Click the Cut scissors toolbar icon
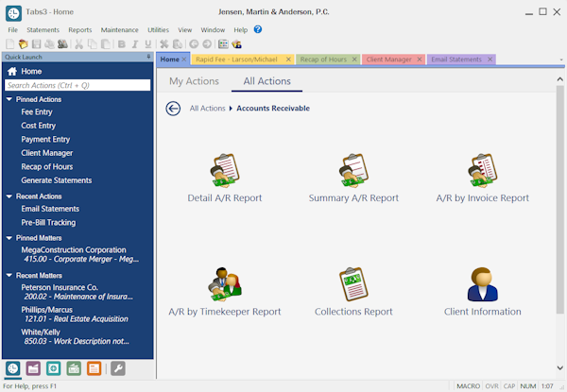567x392 pixels. [78, 44]
